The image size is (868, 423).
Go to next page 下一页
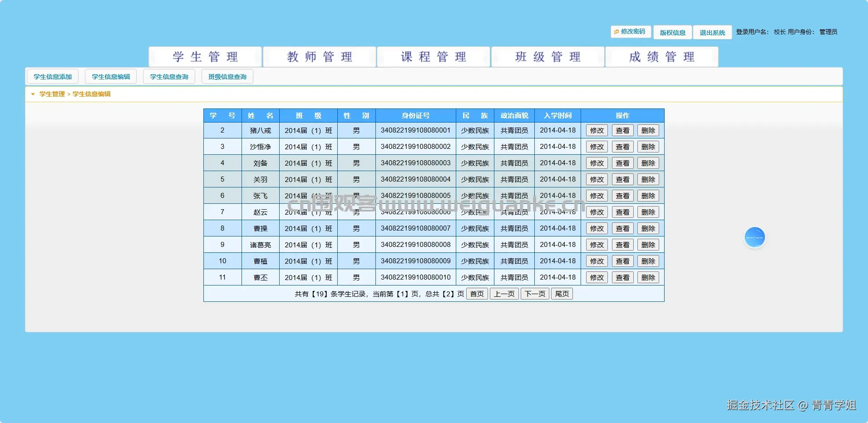pyautogui.click(x=535, y=294)
